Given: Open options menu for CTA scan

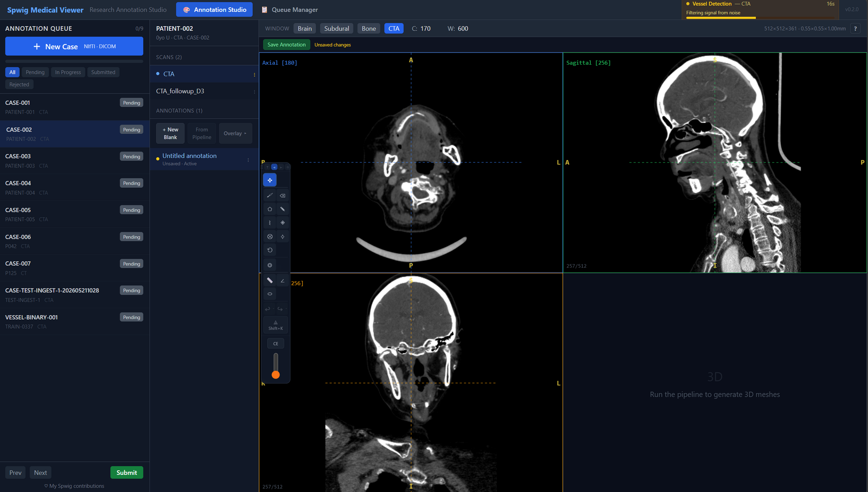Looking at the screenshot, I should coord(254,75).
